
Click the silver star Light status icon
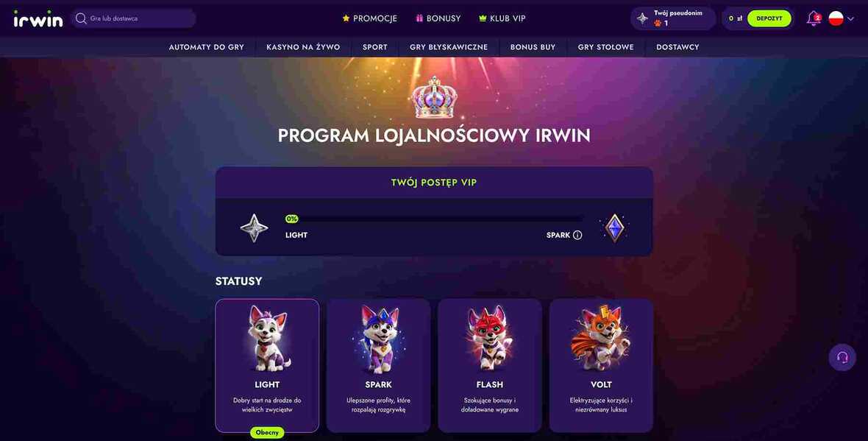click(254, 227)
